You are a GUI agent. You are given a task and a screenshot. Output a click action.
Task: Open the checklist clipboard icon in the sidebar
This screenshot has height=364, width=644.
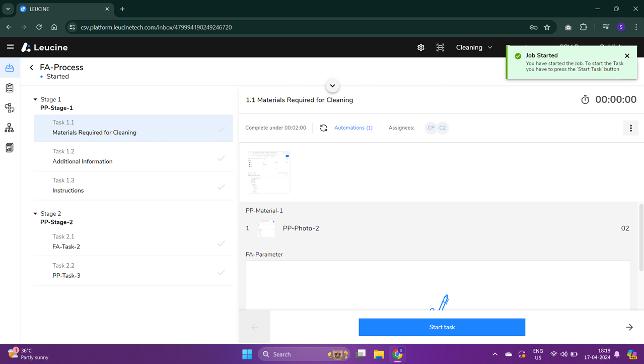click(10, 88)
